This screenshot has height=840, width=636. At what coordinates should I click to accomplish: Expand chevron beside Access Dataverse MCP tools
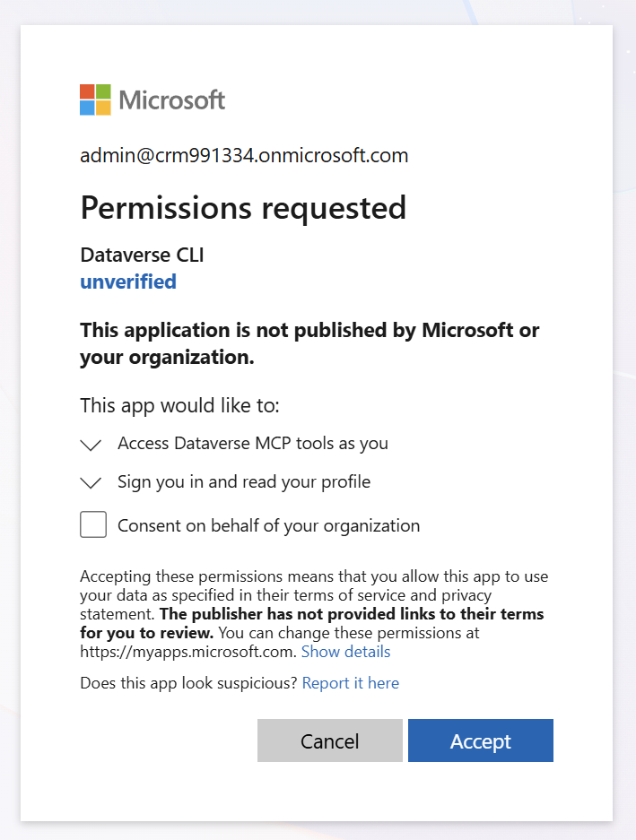[x=91, y=445]
